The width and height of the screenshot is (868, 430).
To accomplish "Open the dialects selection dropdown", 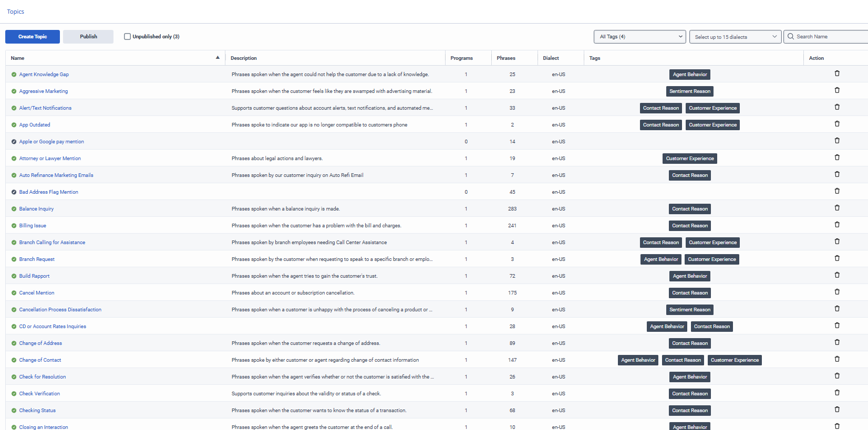I will [736, 37].
